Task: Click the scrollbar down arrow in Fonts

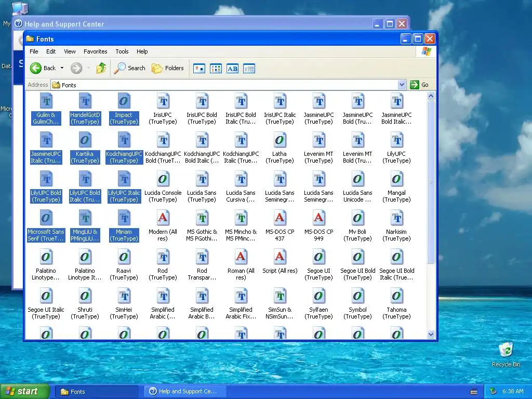Action: pyautogui.click(x=431, y=334)
